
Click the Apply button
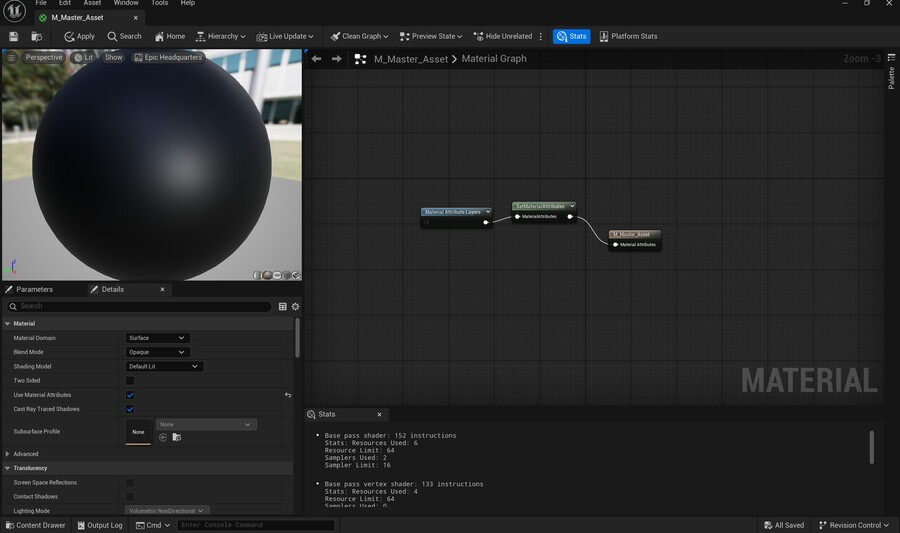tap(80, 36)
